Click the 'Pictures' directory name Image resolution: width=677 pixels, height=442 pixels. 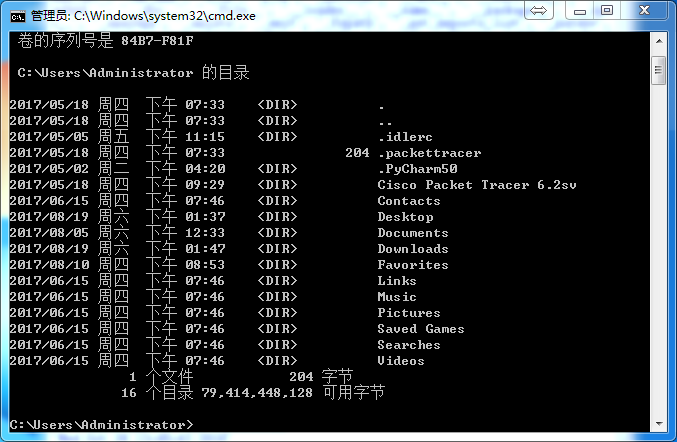pyautogui.click(x=409, y=313)
